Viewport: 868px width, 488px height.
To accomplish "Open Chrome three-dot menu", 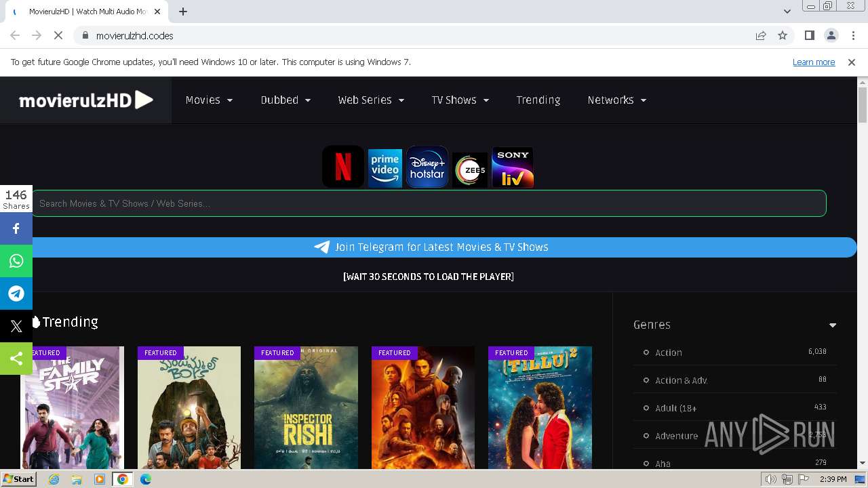I will tap(852, 35).
